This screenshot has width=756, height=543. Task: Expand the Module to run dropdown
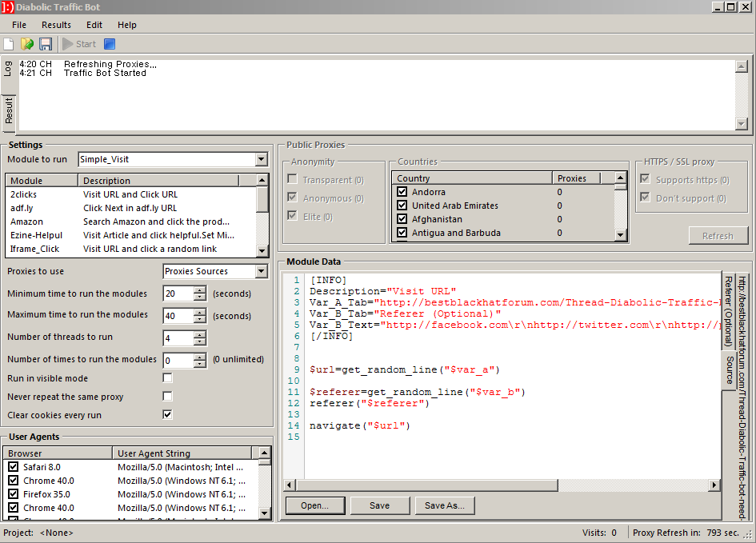tap(262, 159)
